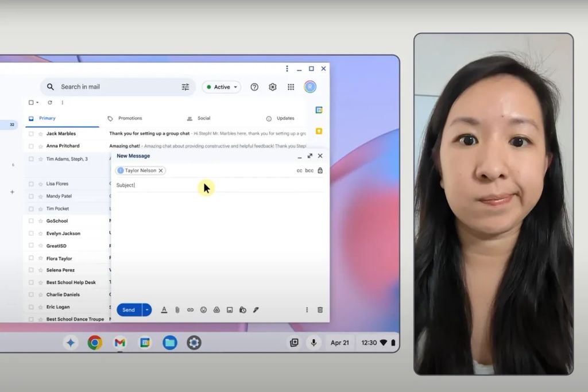Tick the select-all checkbox above the inbox

[30, 102]
